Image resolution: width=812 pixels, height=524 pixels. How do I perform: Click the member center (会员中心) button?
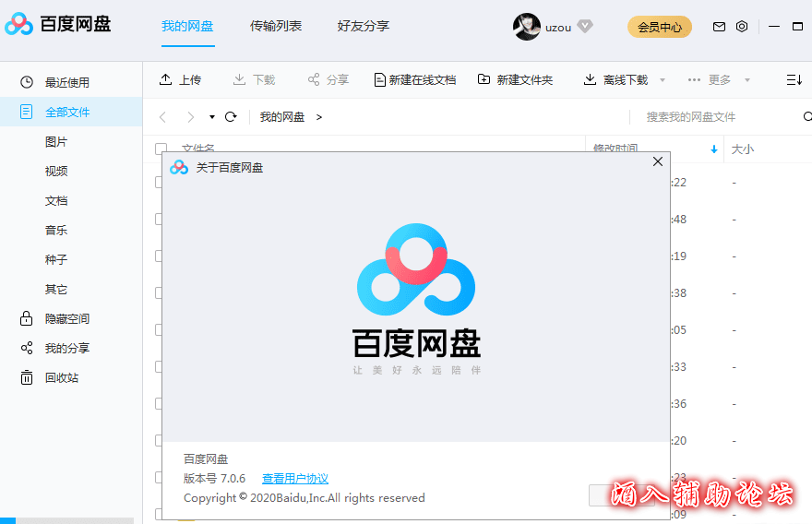pyautogui.click(x=660, y=27)
